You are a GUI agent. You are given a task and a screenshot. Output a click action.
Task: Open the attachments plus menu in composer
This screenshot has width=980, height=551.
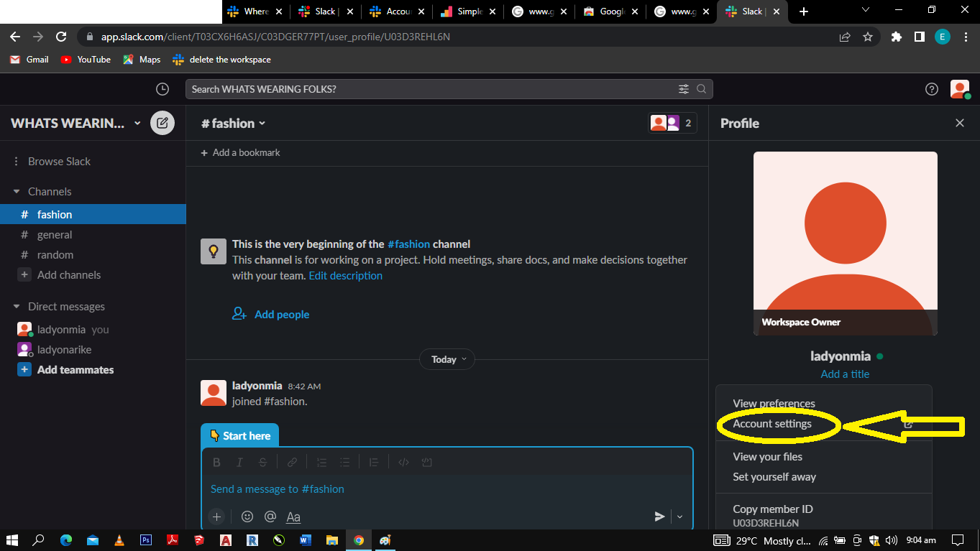(x=216, y=517)
